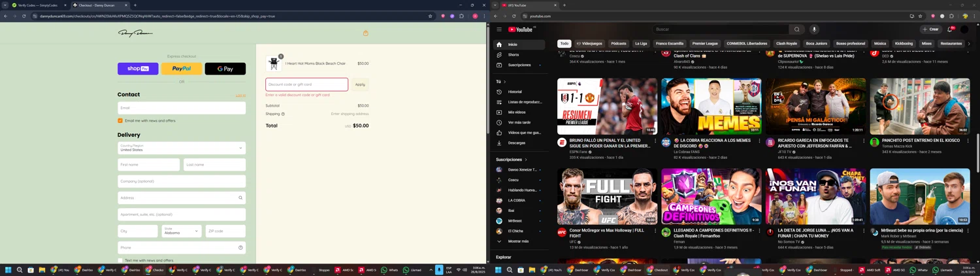Image resolution: width=980 pixels, height=276 pixels.
Task: Click the Address field search icon
Action: click(240, 198)
